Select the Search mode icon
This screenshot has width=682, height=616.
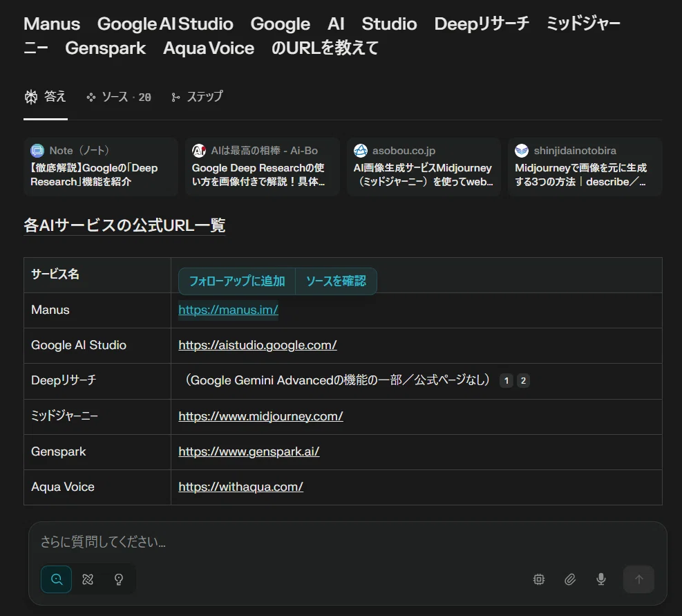point(56,579)
